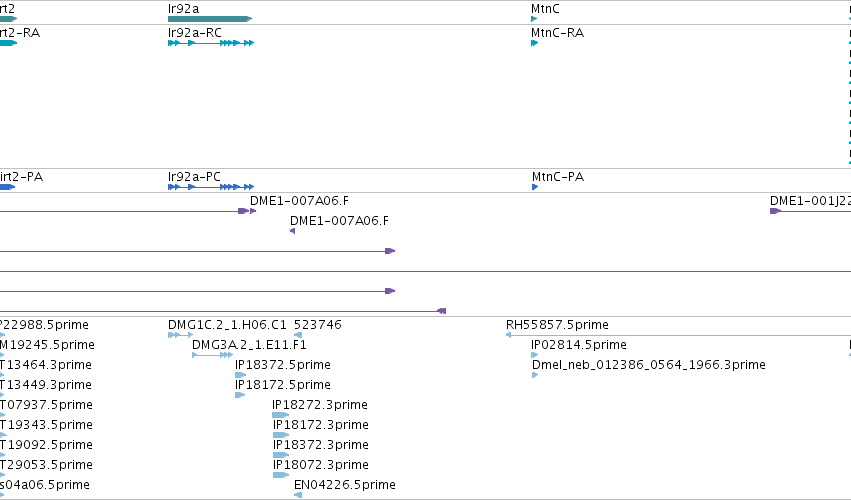Image resolution: width=851 pixels, height=500 pixels.
Task: Select the IP18372.3prime label
Action: coord(321,445)
